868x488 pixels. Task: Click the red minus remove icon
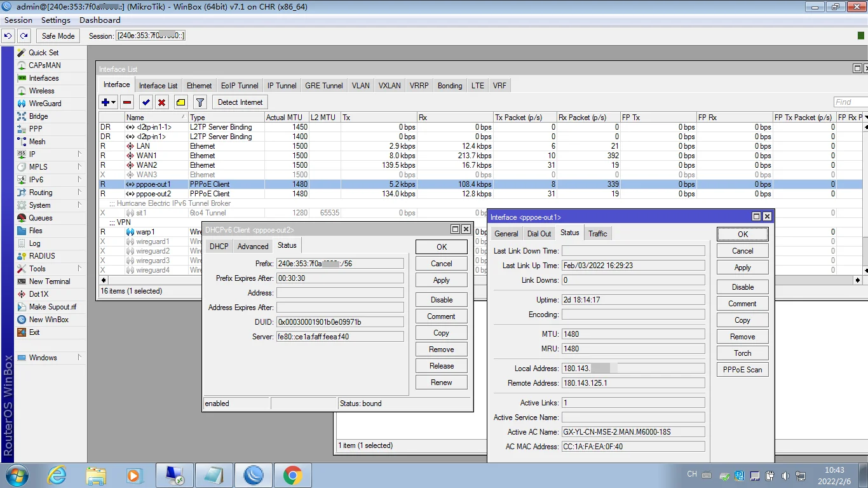click(127, 102)
